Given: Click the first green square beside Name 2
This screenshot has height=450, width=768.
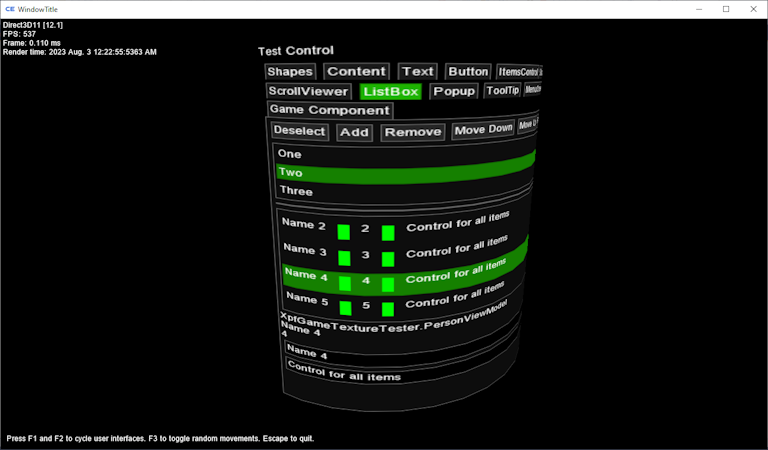Looking at the screenshot, I should click(x=344, y=232).
